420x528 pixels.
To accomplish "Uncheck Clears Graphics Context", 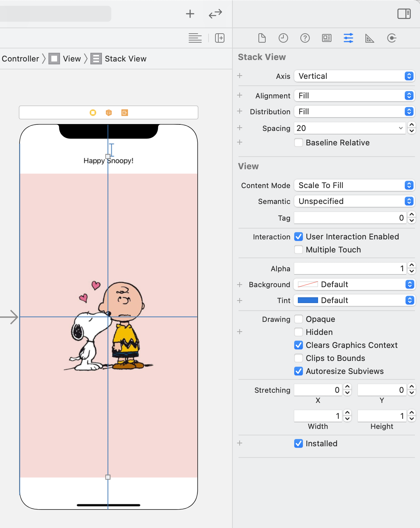I will (299, 345).
